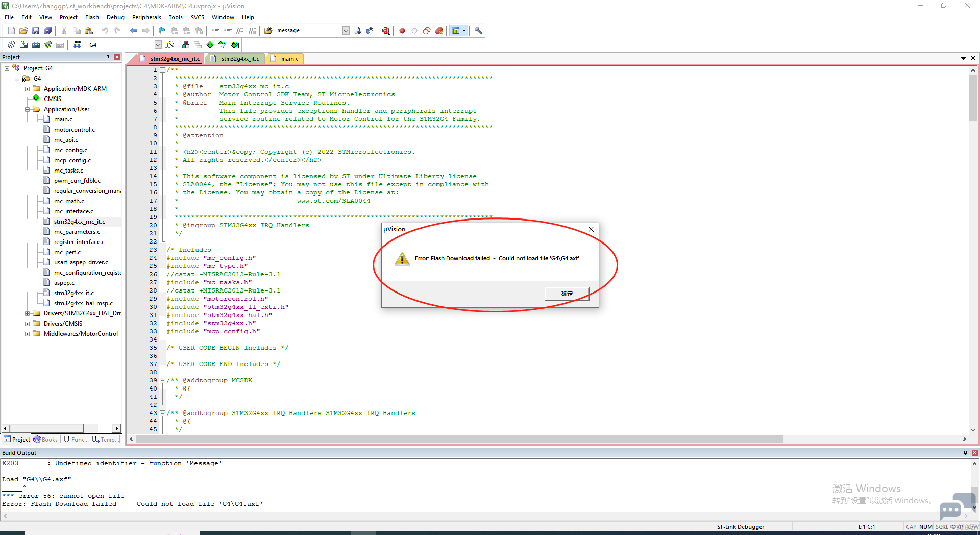Open the window layout dropdown arrow
Viewport: 980px width, 535px height.
(x=464, y=31)
